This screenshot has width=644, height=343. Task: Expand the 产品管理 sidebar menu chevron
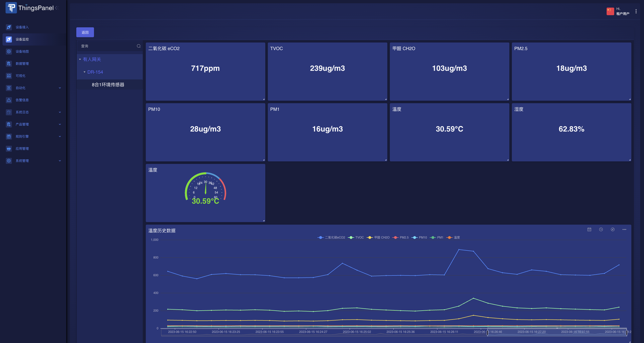[60, 124]
